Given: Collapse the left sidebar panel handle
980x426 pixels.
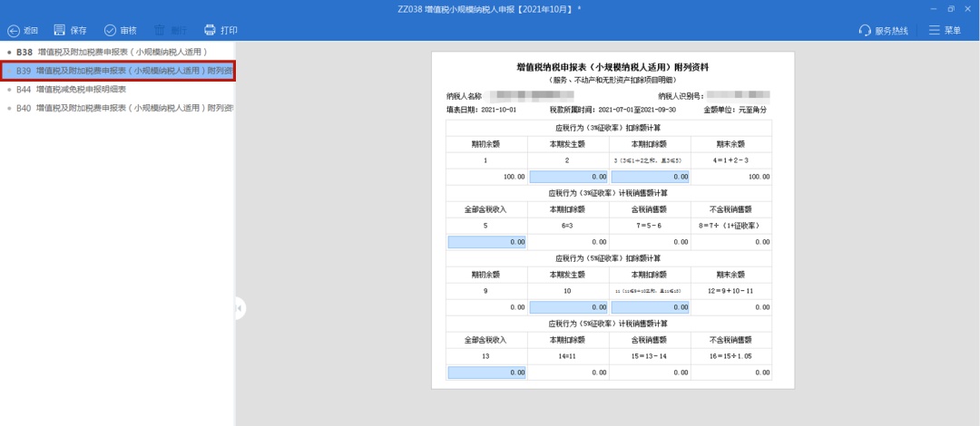Looking at the screenshot, I should click(240, 308).
